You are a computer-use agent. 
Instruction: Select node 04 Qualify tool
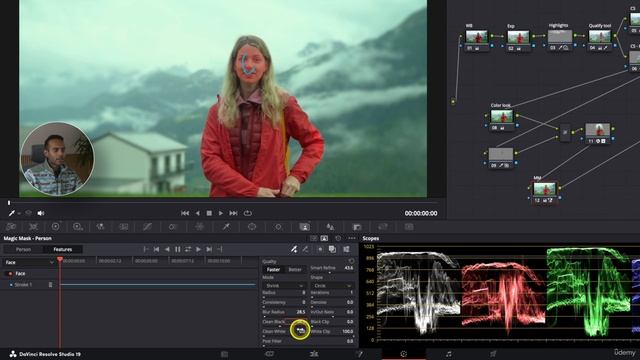[600, 40]
